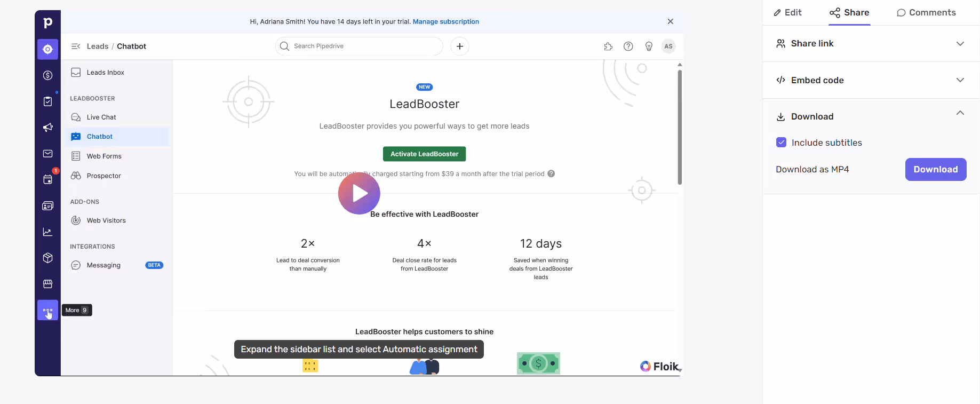Click the Manage subscription link
980x404 pixels.
[446, 22]
